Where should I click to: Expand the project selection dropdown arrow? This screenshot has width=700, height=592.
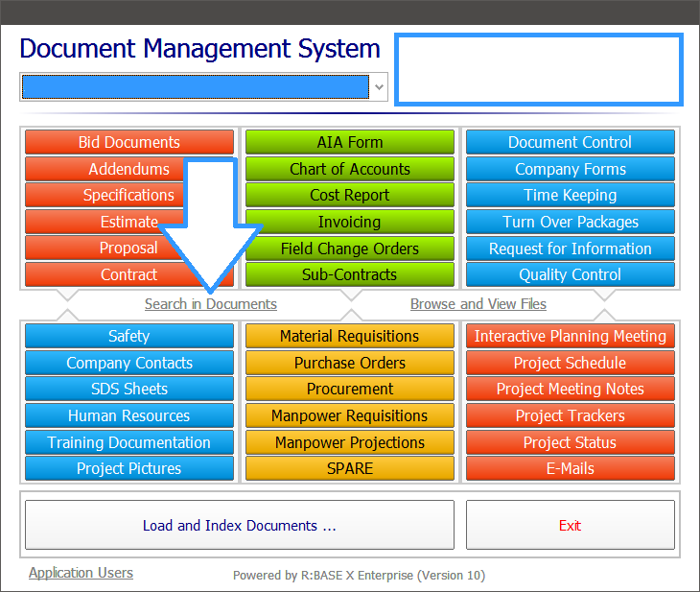point(379,87)
